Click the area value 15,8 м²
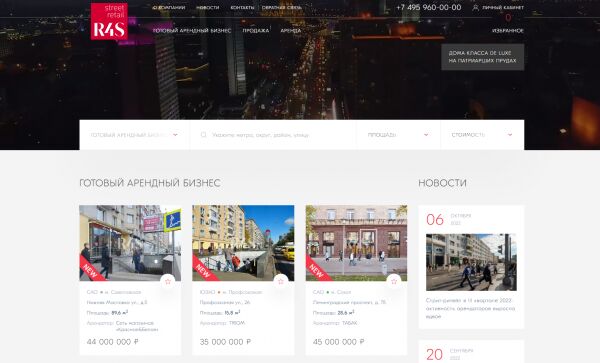The height and width of the screenshot is (363, 600). [x=232, y=313]
